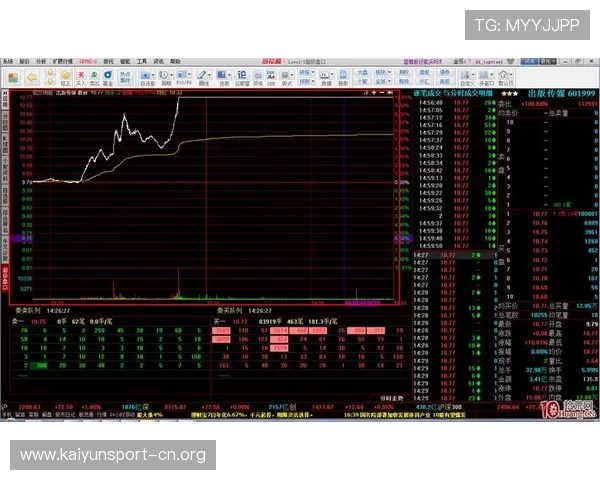
Task: Open the 工具 menu
Action: 142,61
